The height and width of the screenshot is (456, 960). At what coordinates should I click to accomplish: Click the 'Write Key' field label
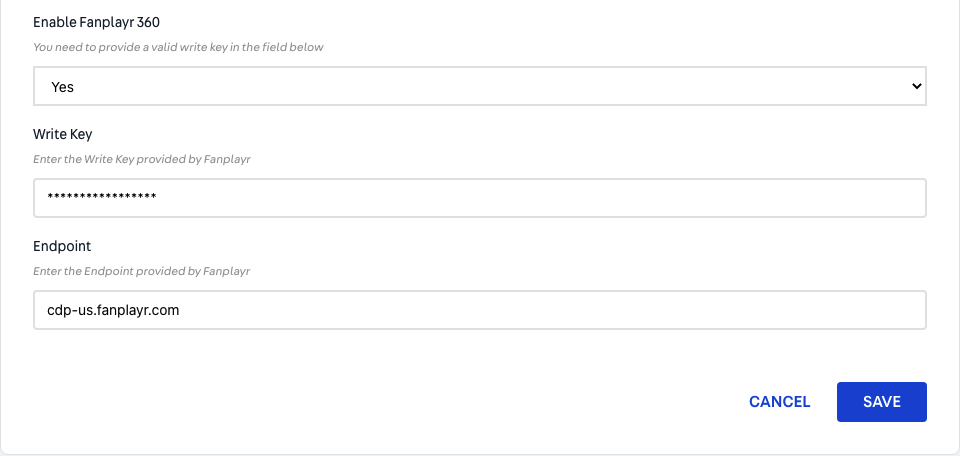(x=62, y=134)
